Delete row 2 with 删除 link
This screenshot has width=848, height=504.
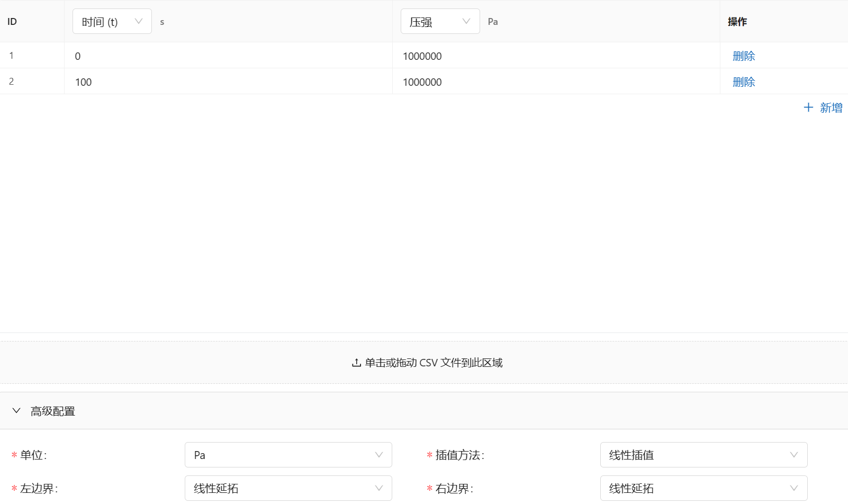[744, 82]
